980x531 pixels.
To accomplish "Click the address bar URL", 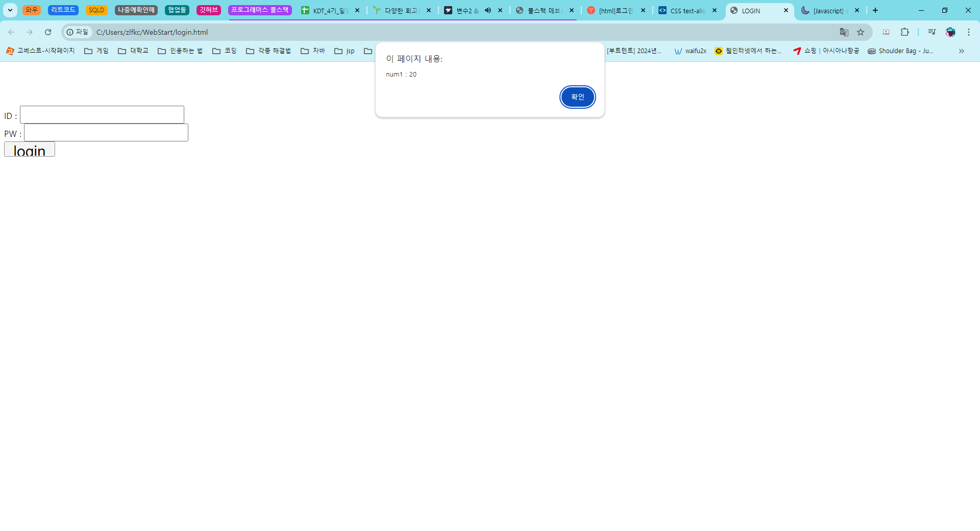I will 152,32.
